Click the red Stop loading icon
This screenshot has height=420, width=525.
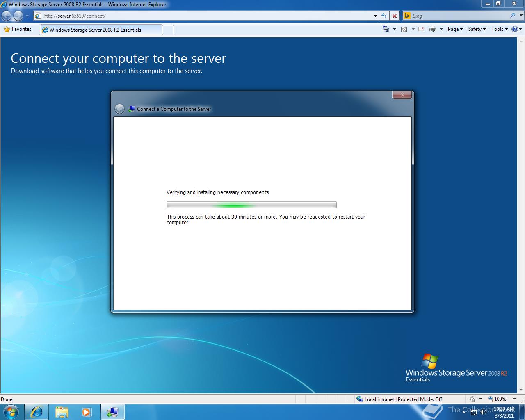[x=395, y=16]
